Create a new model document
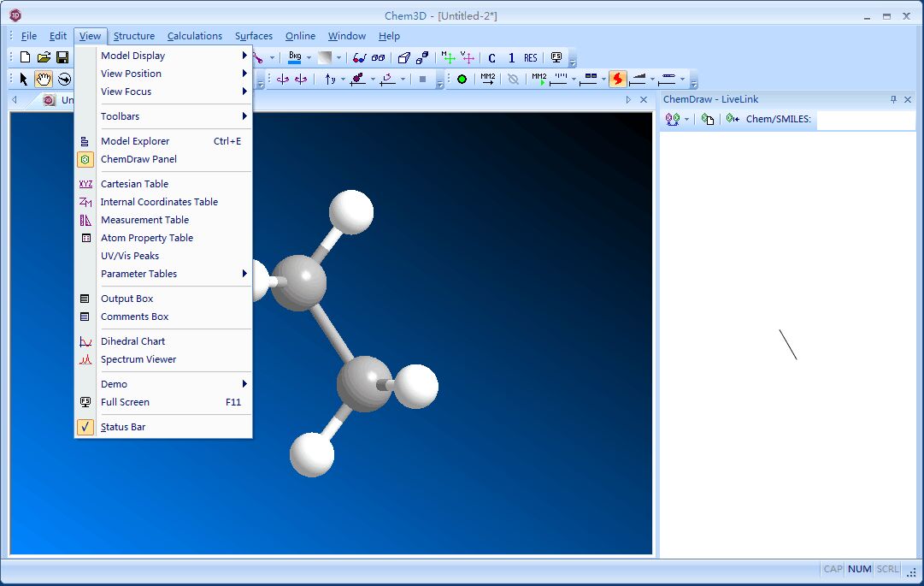 pyautogui.click(x=23, y=56)
